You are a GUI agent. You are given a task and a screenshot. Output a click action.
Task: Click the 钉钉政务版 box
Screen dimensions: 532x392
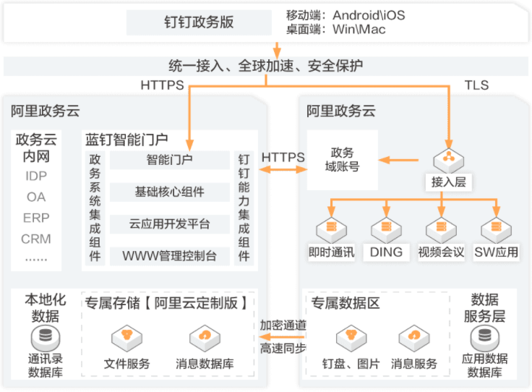pos(199,22)
